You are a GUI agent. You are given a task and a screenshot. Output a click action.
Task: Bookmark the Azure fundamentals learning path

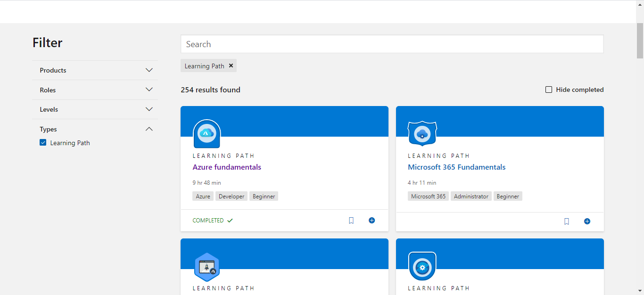[351, 221]
